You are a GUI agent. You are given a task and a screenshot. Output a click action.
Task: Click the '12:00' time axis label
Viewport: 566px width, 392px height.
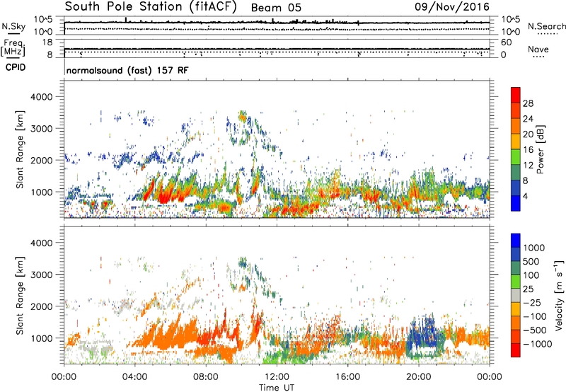[x=277, y=377]
